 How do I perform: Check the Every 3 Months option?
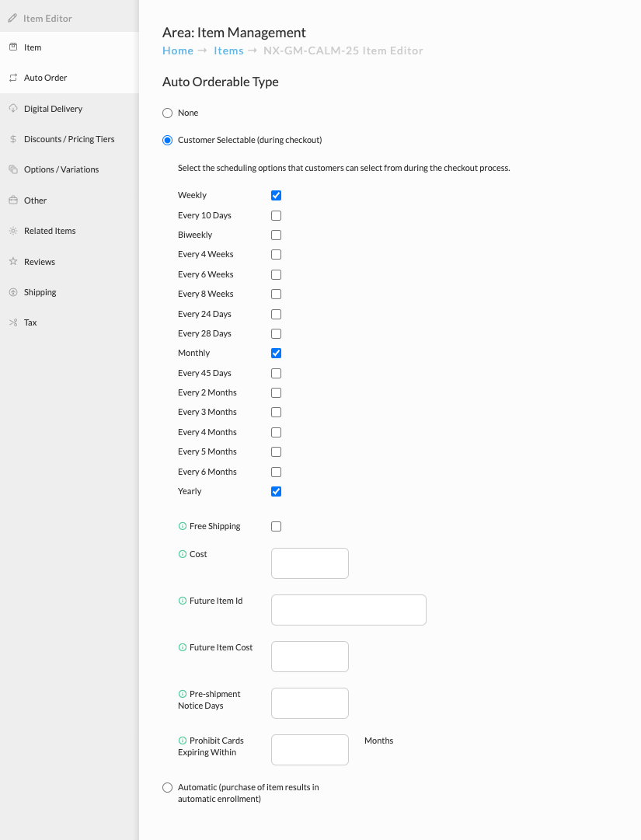[x=277, y=413]
